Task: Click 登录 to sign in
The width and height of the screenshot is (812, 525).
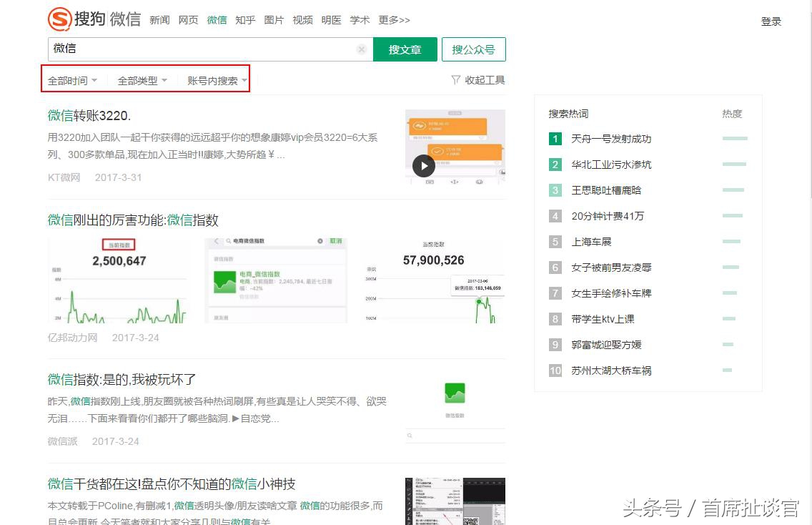Action: click(771, 21)
